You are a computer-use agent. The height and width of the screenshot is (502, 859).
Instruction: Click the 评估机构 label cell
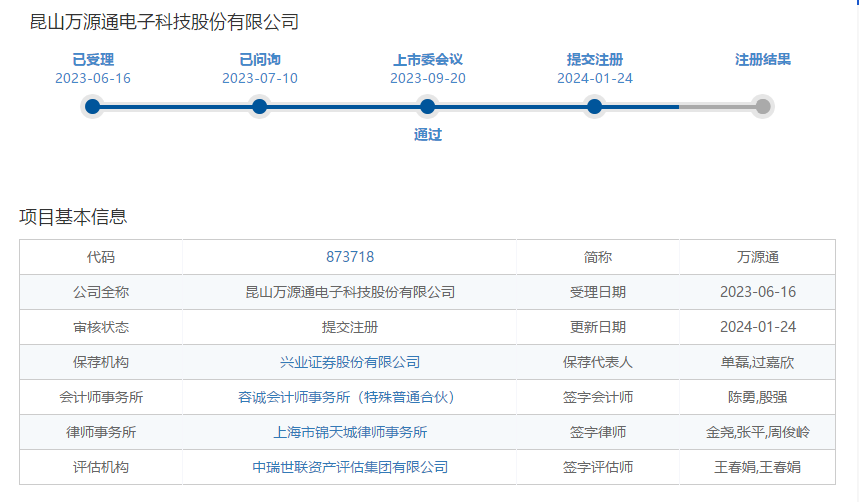coord(101,467)
